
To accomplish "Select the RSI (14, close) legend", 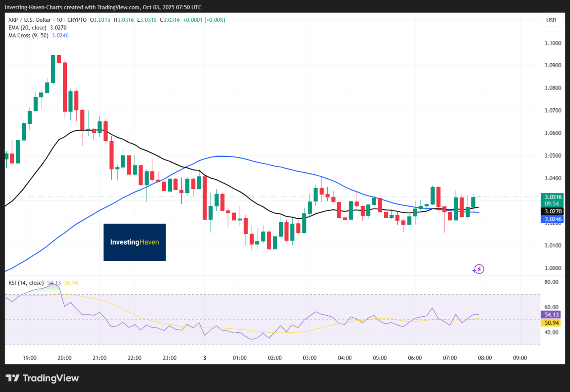I will (x=26, y=283).
